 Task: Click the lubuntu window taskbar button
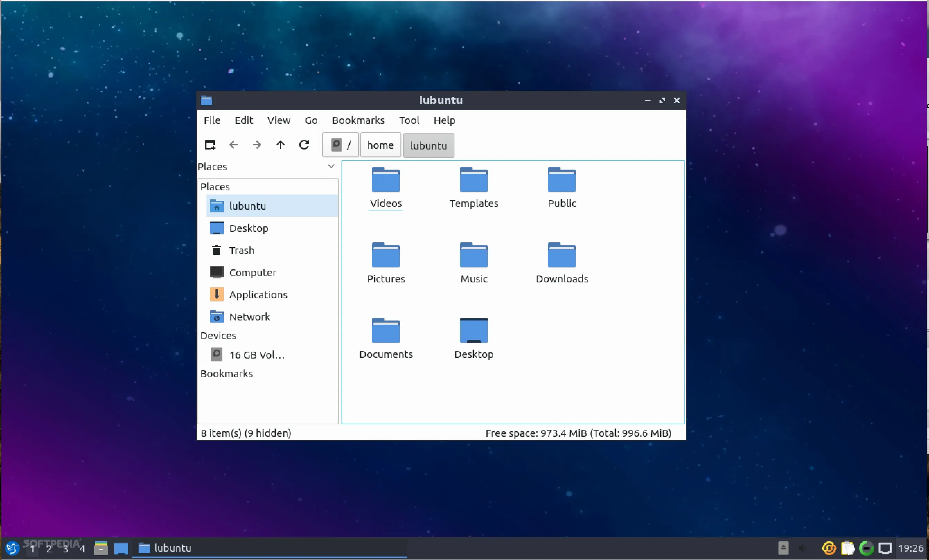(x=269, y=548)
